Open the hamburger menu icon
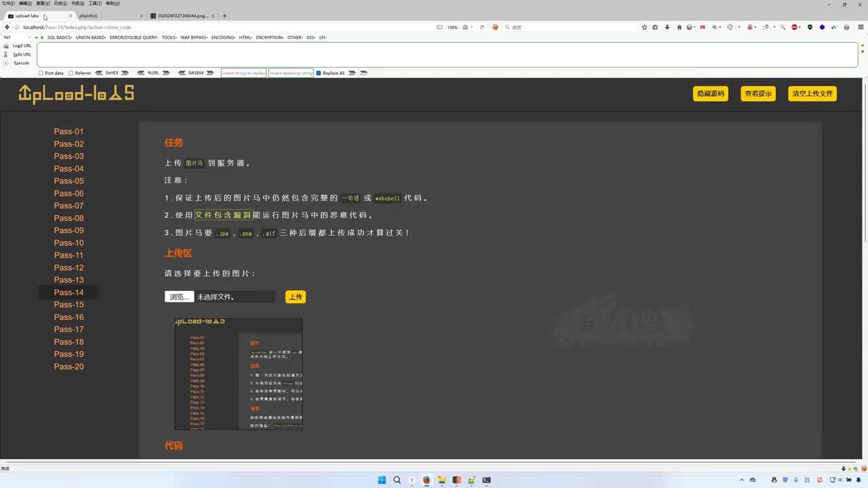This screenshot has width=868, height=488. pyautogui.click(x=861, y=27)
